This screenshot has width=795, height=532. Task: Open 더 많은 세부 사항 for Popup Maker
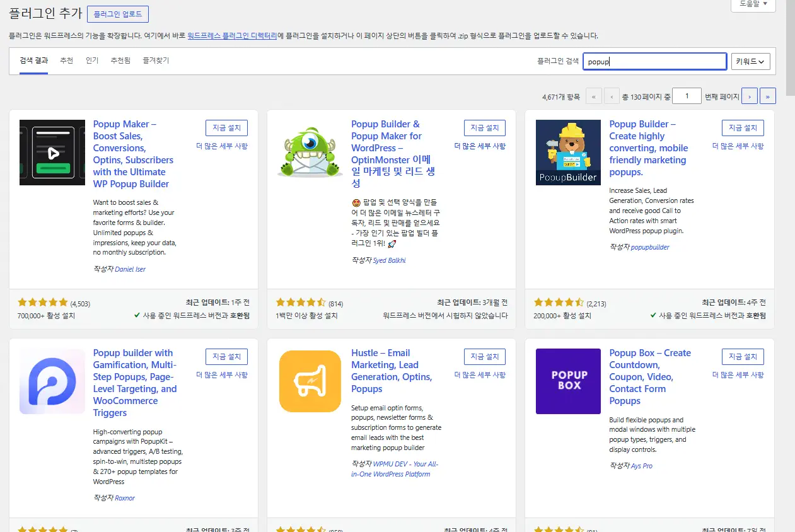coord(222,146)
